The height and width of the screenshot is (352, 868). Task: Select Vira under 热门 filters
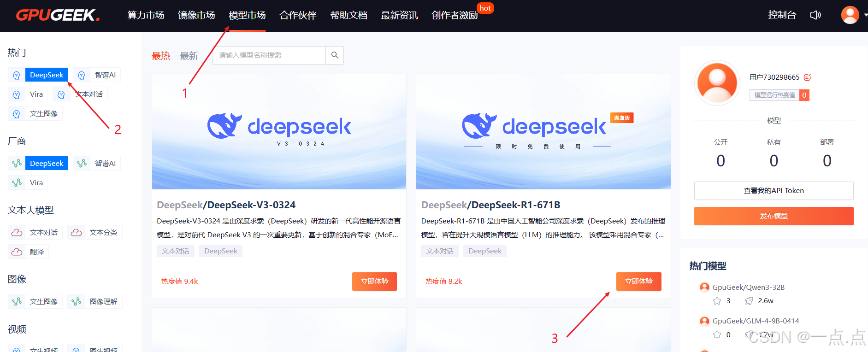click(36, 94)
